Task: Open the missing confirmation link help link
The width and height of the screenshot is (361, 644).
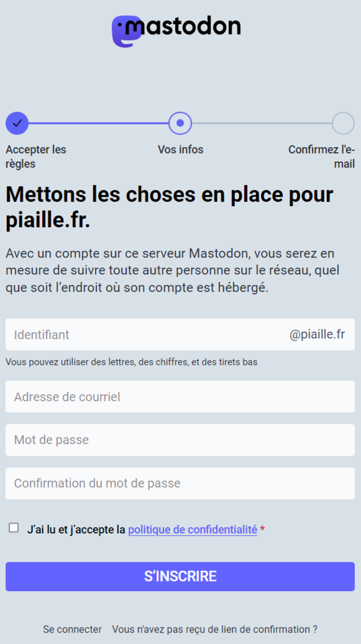Action: click(x=215, y=629)
